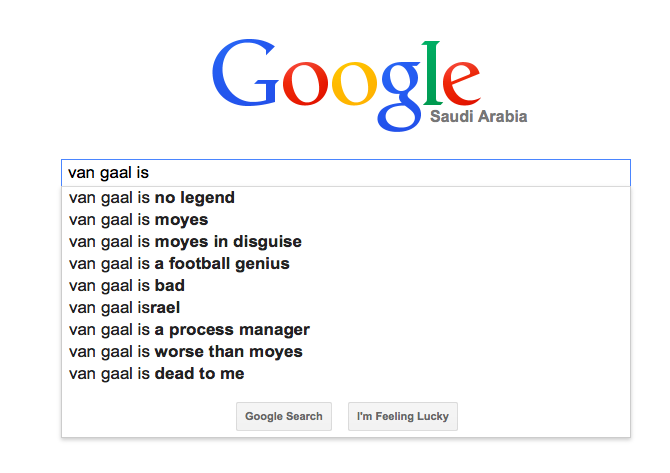Choose the 'van gaal is bad' suggestion
The image size is (670, 473).
coord(127,286)
